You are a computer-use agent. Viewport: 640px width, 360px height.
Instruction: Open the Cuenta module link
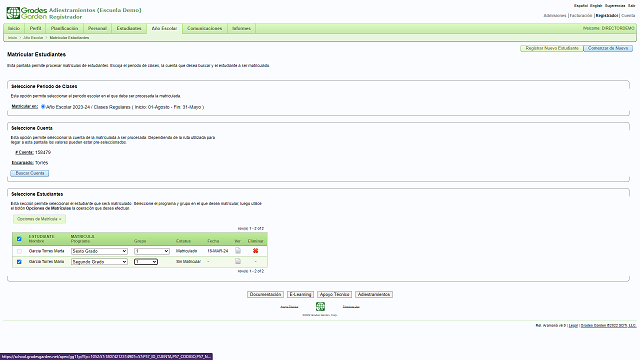tap(628, 16)
